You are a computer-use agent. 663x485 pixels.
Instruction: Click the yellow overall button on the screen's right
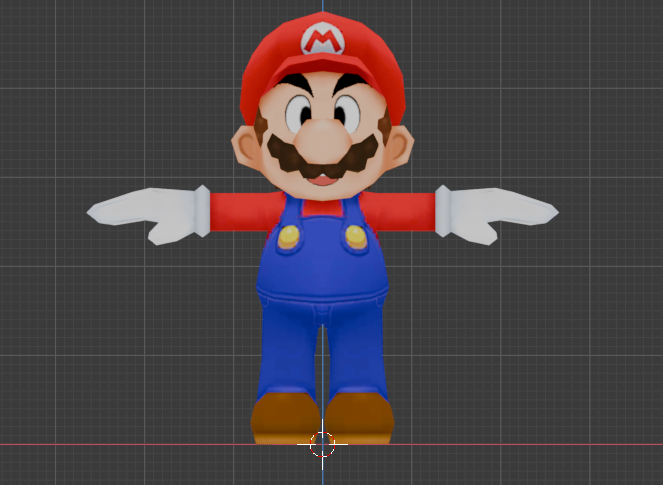coord(356,237)
